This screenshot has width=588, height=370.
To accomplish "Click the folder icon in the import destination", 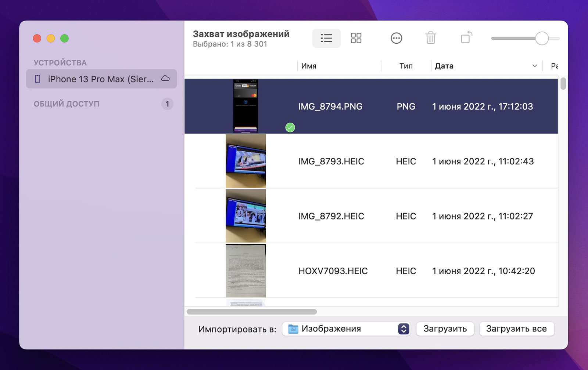I will (293, 329).
